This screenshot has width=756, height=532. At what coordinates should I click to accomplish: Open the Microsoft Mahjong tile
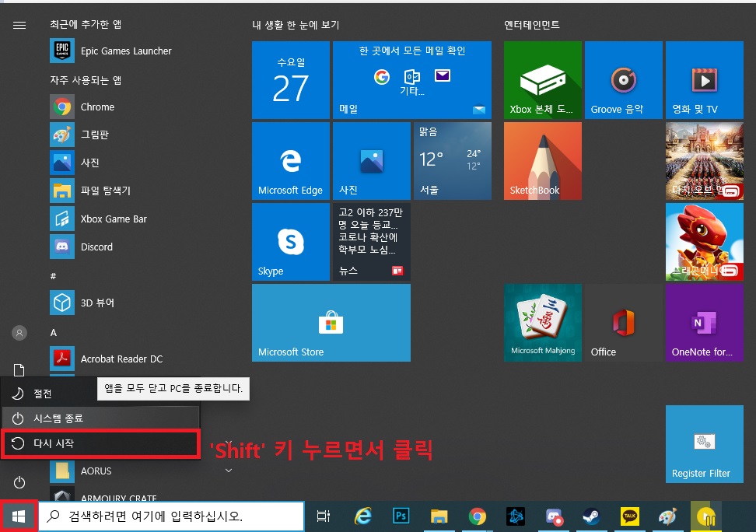(543, 323)
